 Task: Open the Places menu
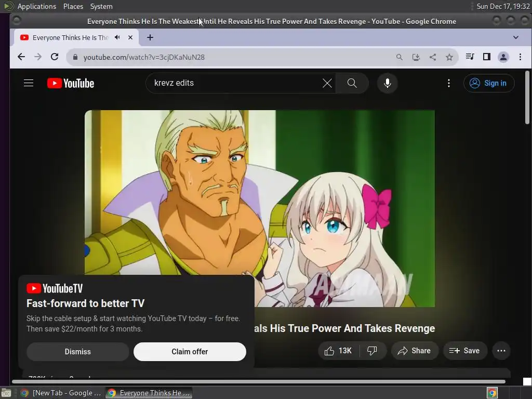click(73, 6)
